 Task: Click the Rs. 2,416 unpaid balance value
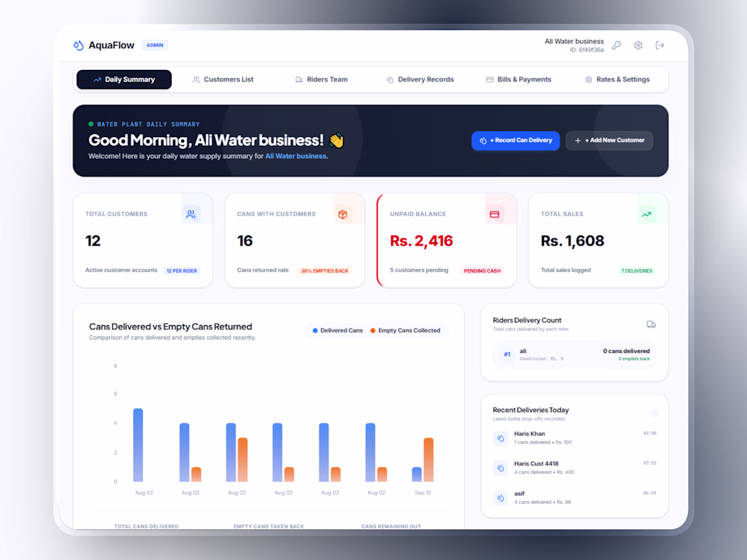pos(422,241)
